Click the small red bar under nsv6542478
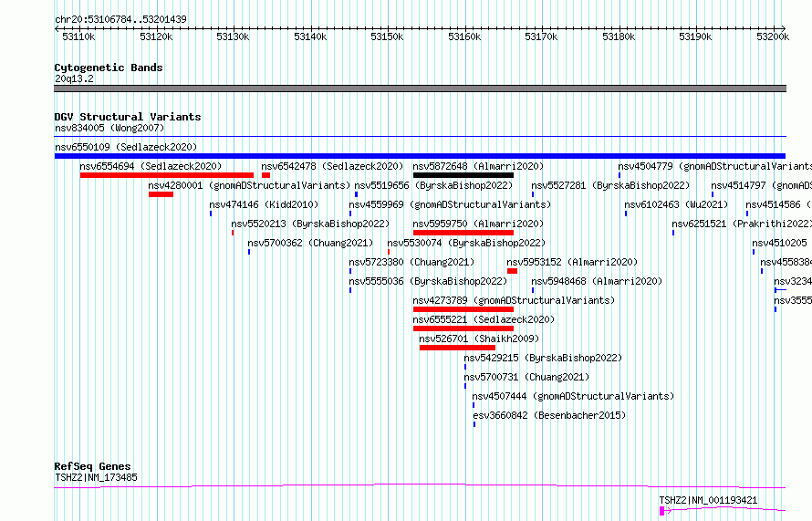Image resolution: width=812 pixels, height=521 pixels. pos(266,175)
